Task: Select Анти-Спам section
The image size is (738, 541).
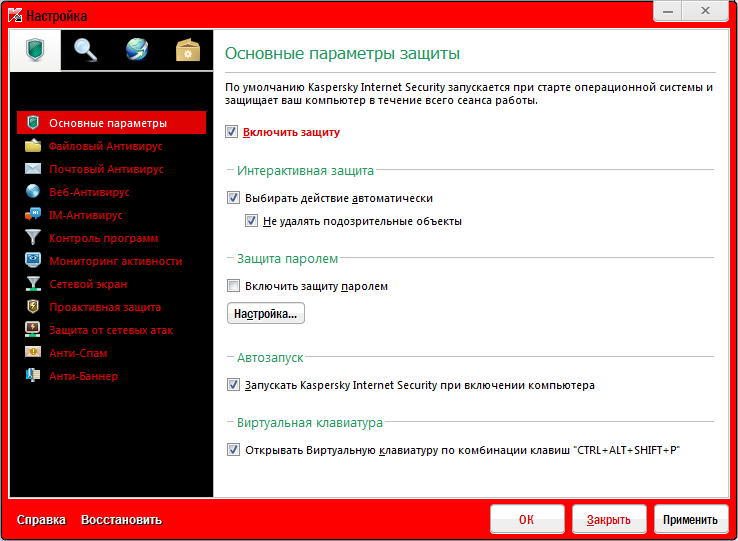Action: [x=78, y=353]
